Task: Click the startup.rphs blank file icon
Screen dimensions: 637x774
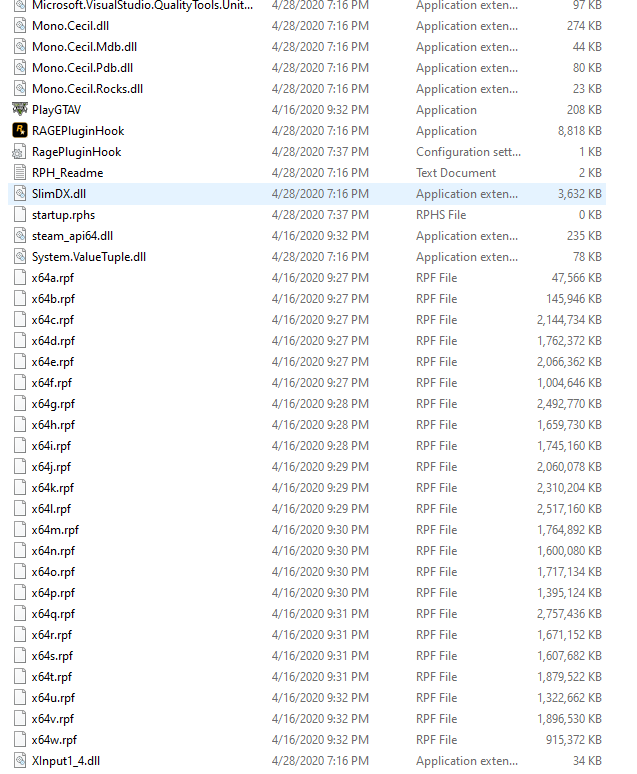Action: click(x=20, y=214)
